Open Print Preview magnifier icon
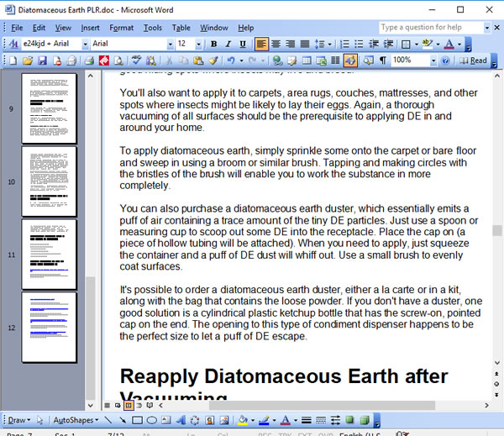This screenshot has height=436, width=504. (x=118, y=60)
